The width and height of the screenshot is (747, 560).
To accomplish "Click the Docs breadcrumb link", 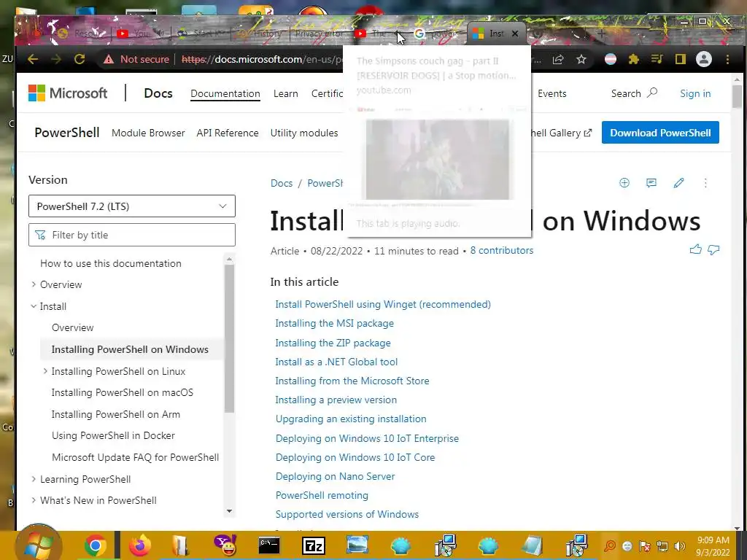I will (282, 183).
